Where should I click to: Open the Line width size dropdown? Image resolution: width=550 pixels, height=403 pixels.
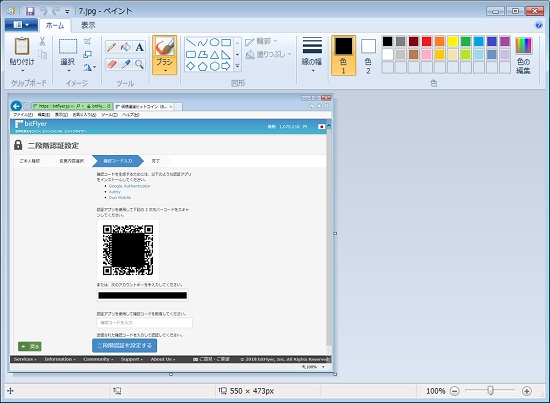click(312, 55)
